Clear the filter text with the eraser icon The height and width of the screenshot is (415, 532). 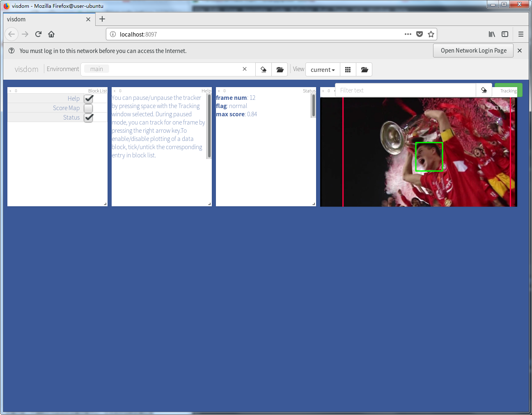point(484,90)
